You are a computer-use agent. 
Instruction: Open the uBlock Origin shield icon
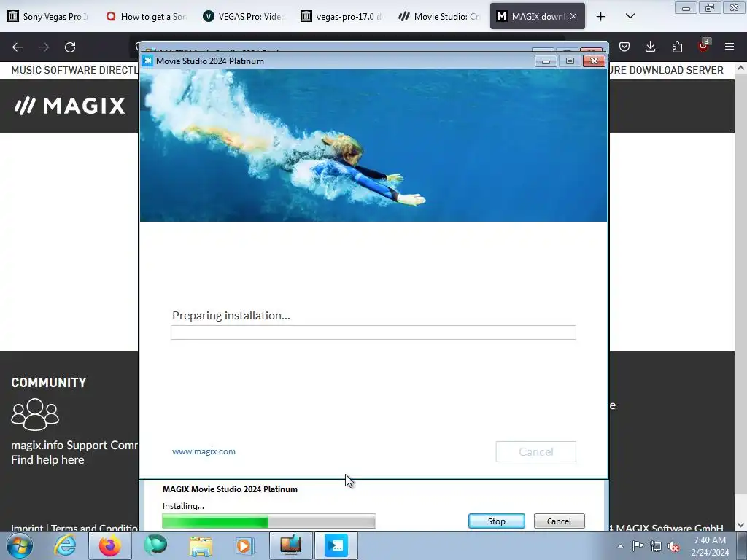click(704, 46)
